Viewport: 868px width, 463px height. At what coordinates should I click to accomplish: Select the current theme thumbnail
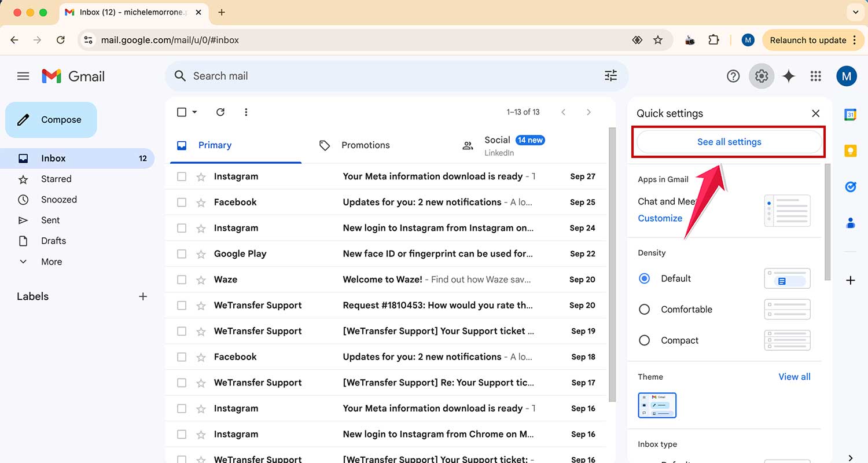click(x=657, y=405)
